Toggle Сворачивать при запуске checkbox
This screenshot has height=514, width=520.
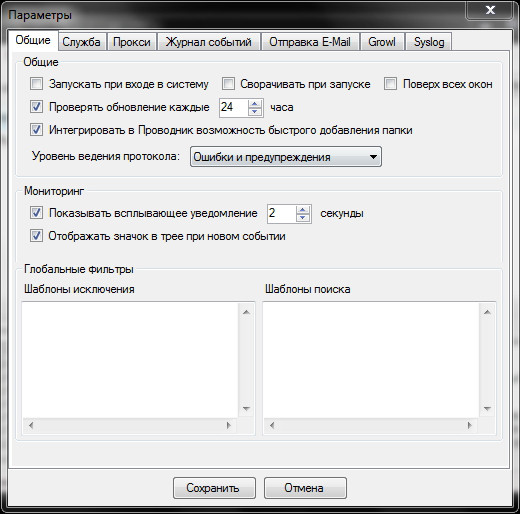228,84
